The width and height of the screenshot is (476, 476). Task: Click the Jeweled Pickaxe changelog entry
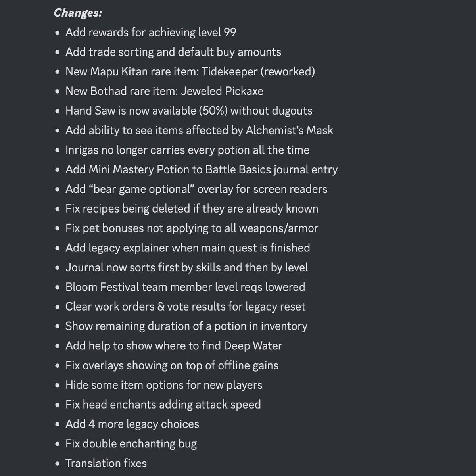point(165,91)
